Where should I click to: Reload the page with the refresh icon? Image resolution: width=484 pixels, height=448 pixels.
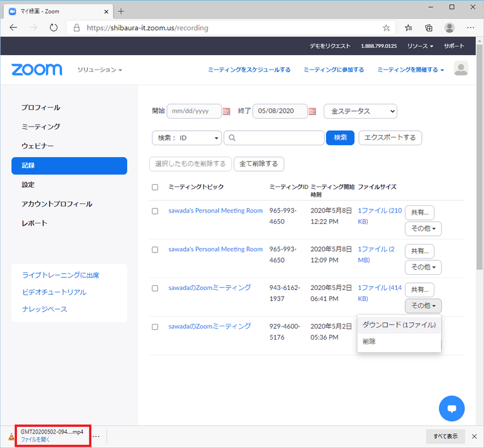[54, 28]
